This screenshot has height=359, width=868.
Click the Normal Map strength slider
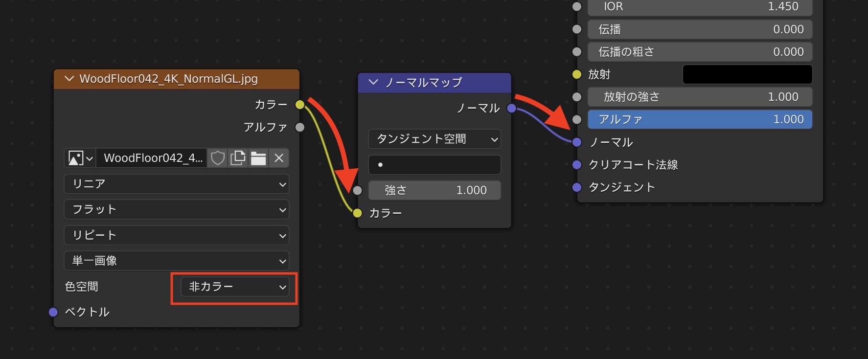[x=434, y=190]
